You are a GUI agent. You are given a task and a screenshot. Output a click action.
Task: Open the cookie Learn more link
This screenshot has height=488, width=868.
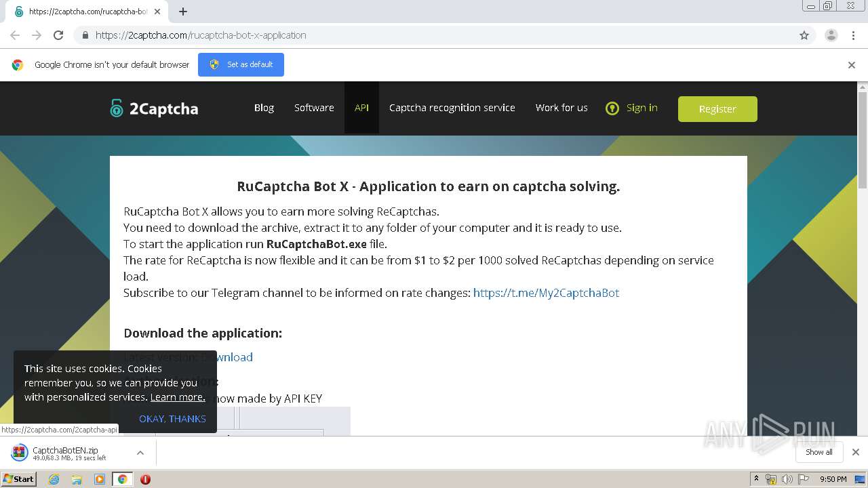point(178,397)
